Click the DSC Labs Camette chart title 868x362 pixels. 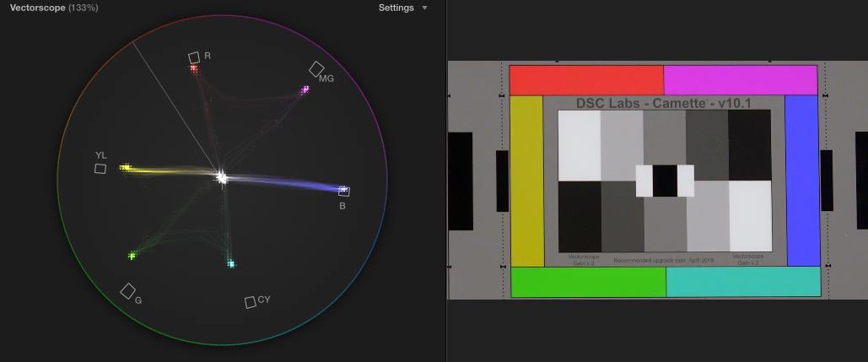663,103
